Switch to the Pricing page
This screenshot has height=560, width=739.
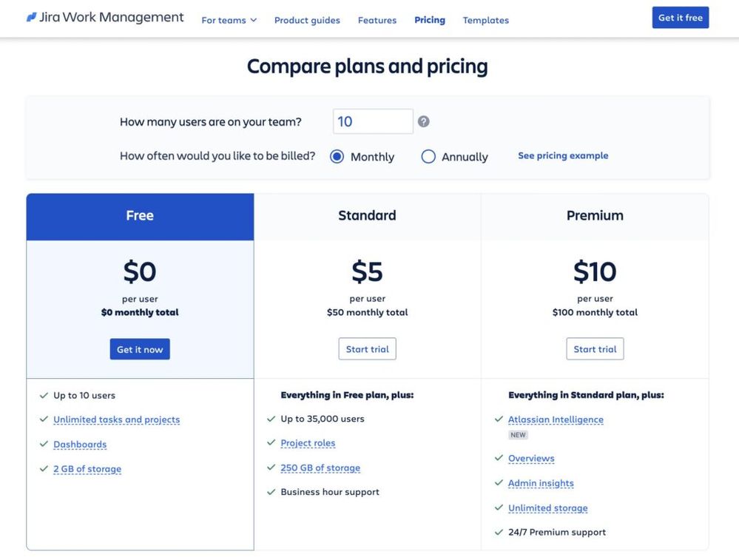tap(429, 19)
